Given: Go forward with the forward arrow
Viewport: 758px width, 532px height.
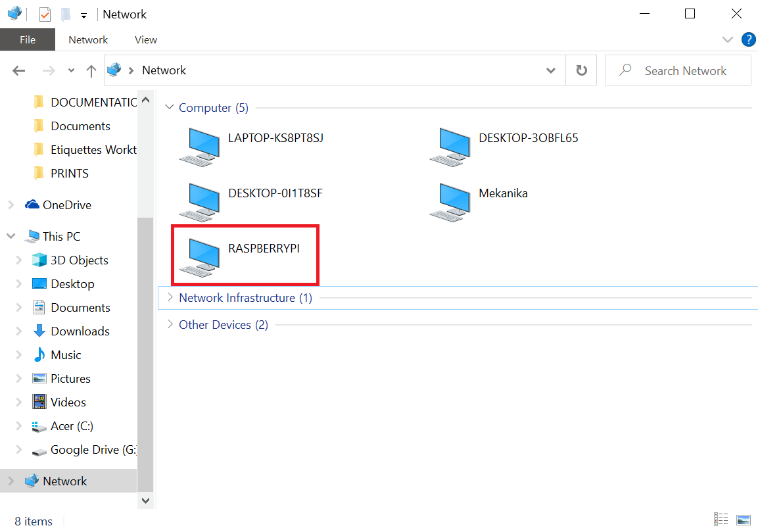Looking at the screenshot, I should pyautogui.click(x=49, y=71).
